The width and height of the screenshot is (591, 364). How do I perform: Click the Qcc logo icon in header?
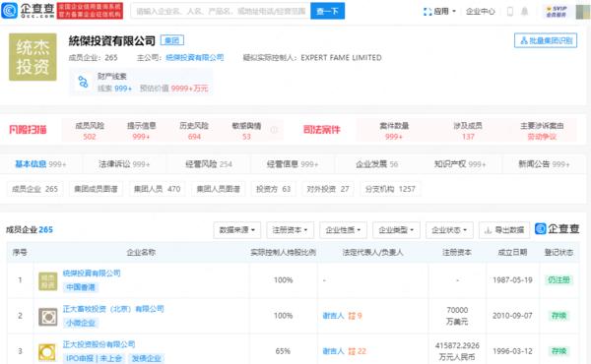tap(10, 11)
